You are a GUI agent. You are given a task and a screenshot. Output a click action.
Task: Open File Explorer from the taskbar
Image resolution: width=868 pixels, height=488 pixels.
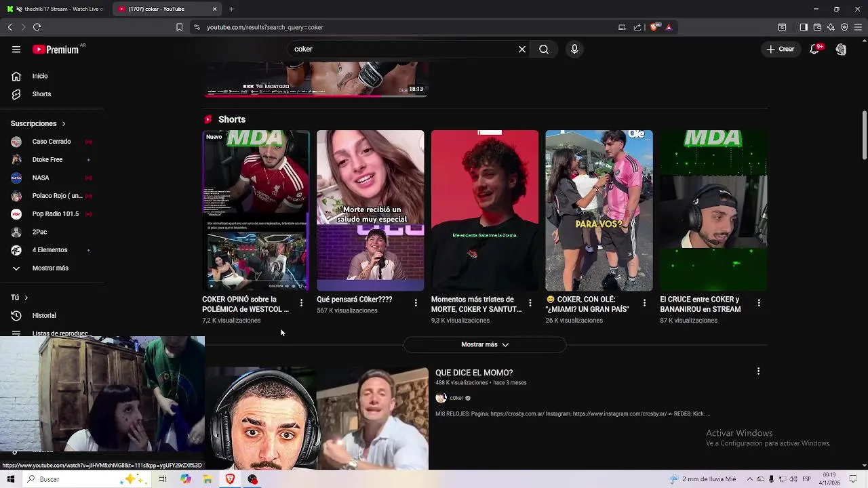(x=208, y=479)
